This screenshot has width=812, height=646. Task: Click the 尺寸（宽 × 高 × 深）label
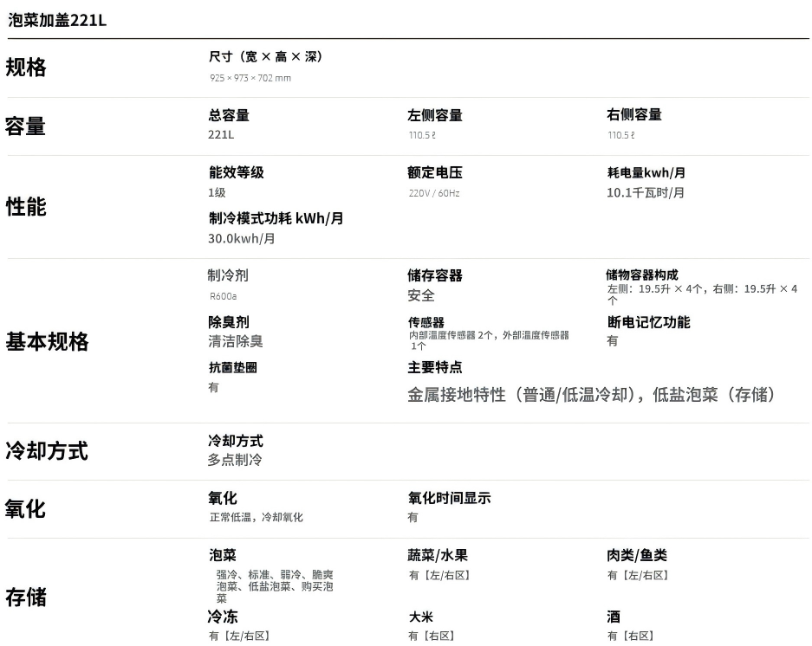coord(265,56)
